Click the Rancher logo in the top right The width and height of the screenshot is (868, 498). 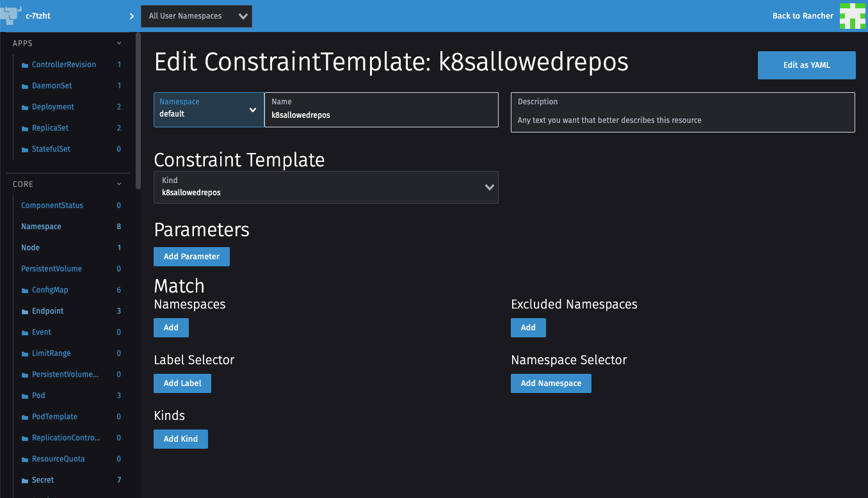click(x=852, y=16)
